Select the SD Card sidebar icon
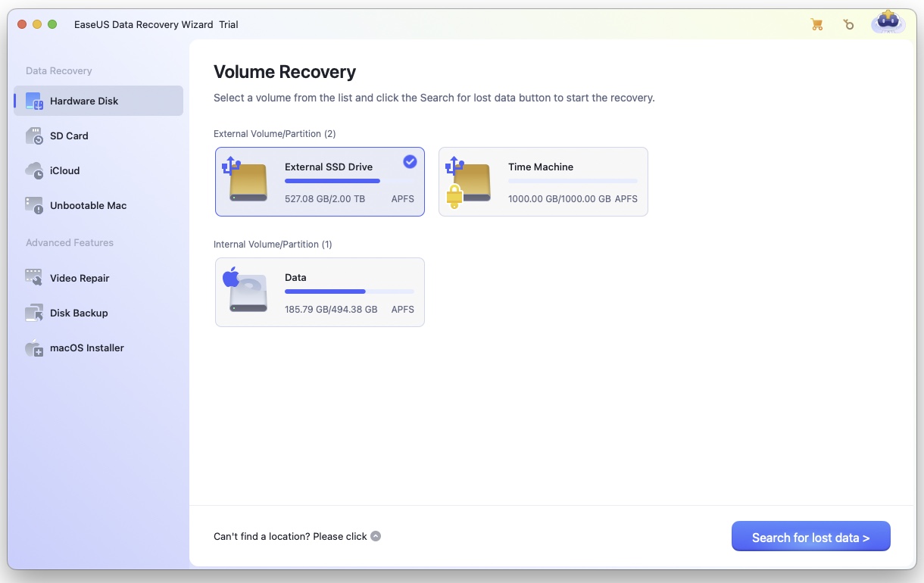Screen dimensions: 924x583 tap(35, 136)
